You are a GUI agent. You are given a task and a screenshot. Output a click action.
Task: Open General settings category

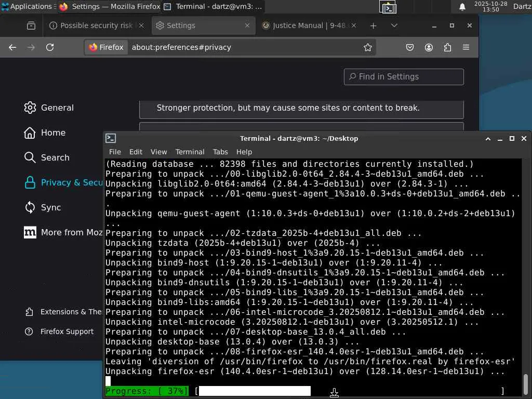(x=49, y=108)
